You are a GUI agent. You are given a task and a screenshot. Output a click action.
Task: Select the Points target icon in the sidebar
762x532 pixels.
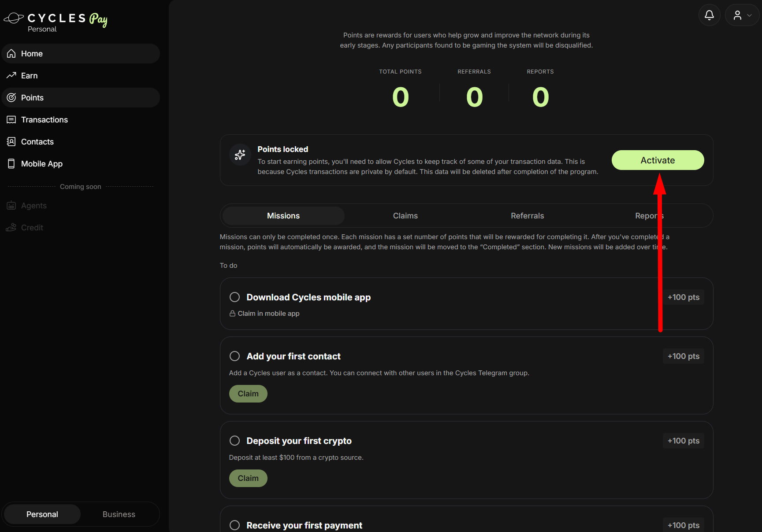(11, 98)
